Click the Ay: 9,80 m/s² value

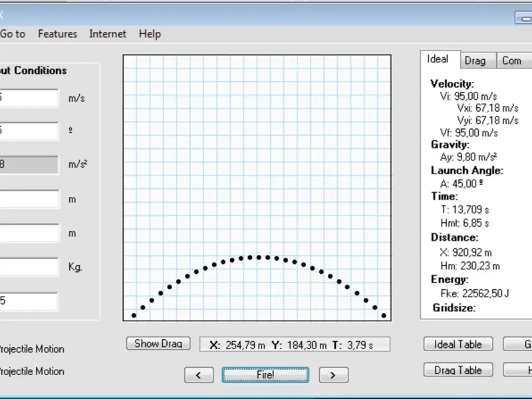(x=468, y=157)
